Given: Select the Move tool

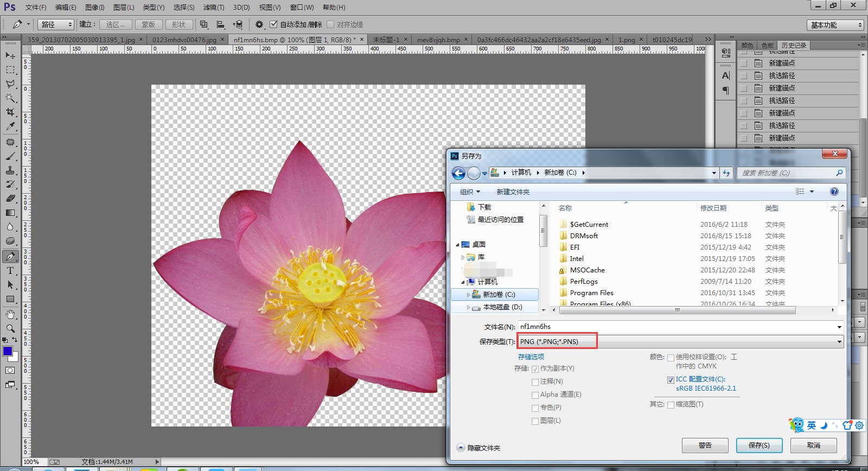Looking at the screenshot, I should [10, 55].
